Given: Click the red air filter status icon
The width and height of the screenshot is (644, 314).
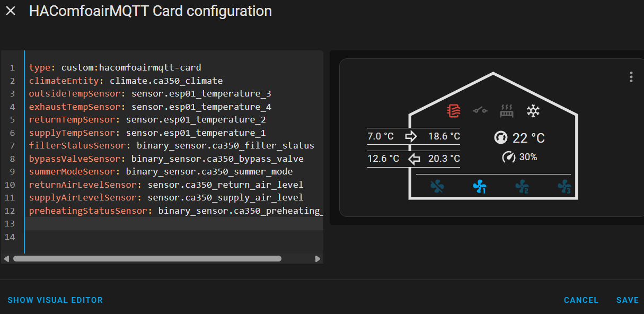Looking at the screenshot, I should tap(454, 111).
